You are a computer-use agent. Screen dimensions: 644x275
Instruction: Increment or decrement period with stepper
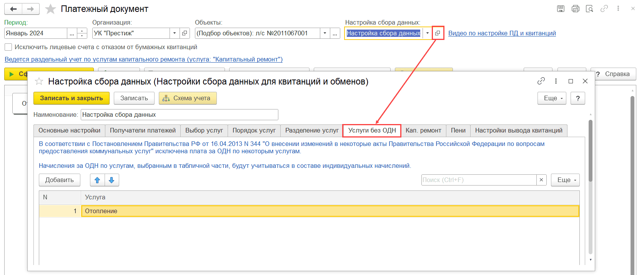82,33
